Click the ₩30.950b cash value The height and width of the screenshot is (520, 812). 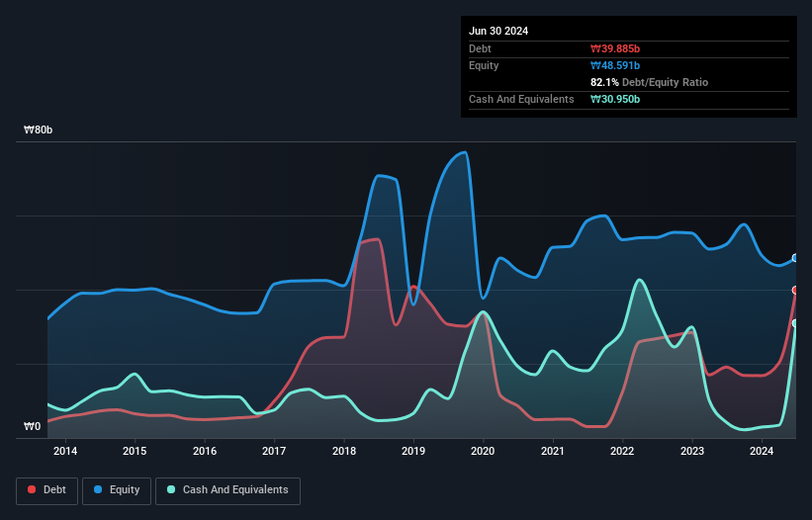(615, 99)
